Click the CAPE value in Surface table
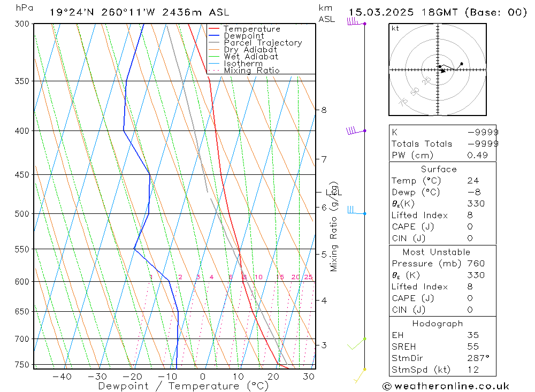 [470, 227]
